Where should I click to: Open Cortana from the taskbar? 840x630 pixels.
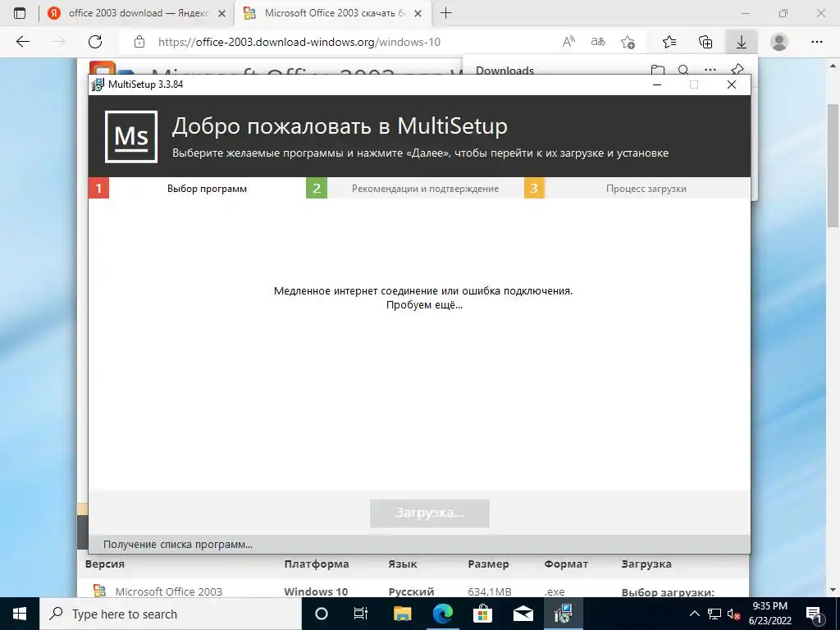[x=321, y=614]
